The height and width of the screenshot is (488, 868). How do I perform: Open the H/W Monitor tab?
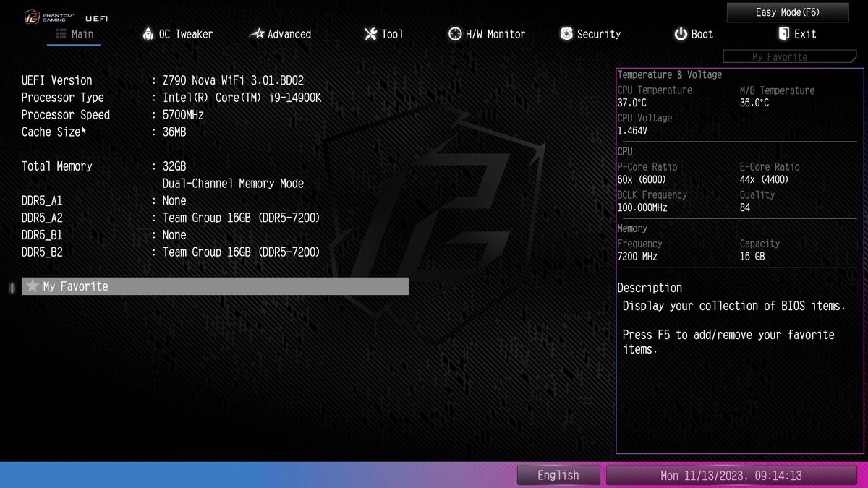[487, 34]
